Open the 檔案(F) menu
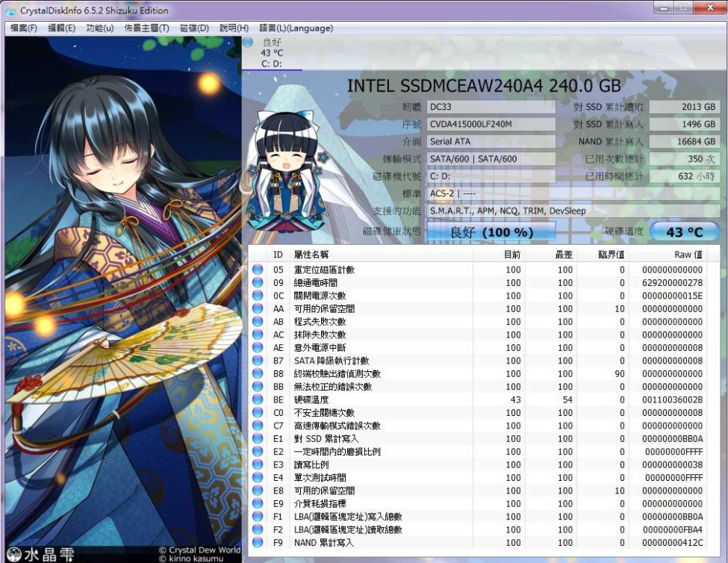 (23, 28)
